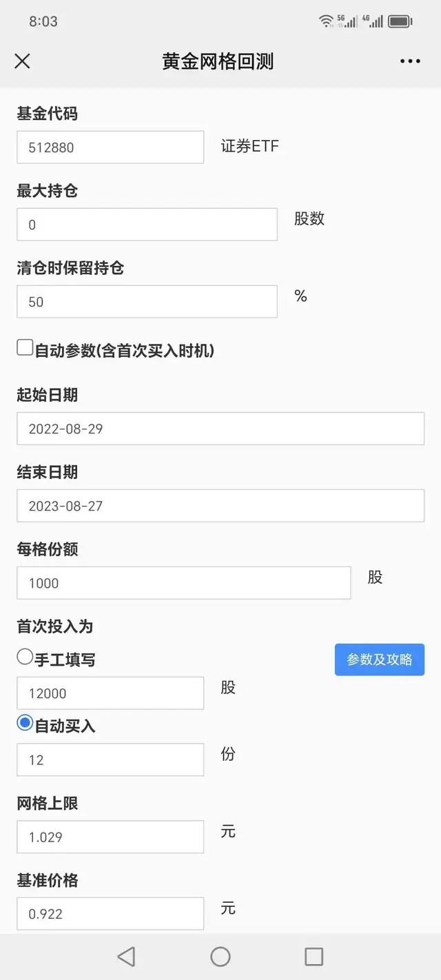Enable the 自动参数 checkbox
Viewport: 441px width, 980px height.
[25, 348]
